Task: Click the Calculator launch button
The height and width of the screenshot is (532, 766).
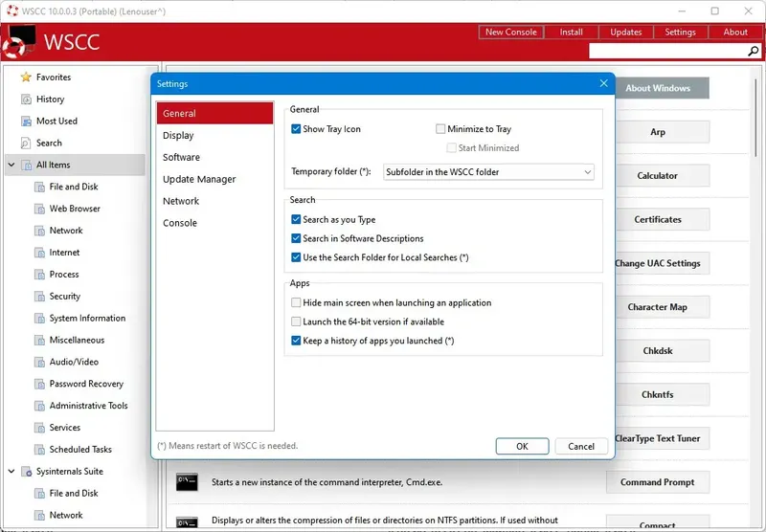Action: coord(663,176)
